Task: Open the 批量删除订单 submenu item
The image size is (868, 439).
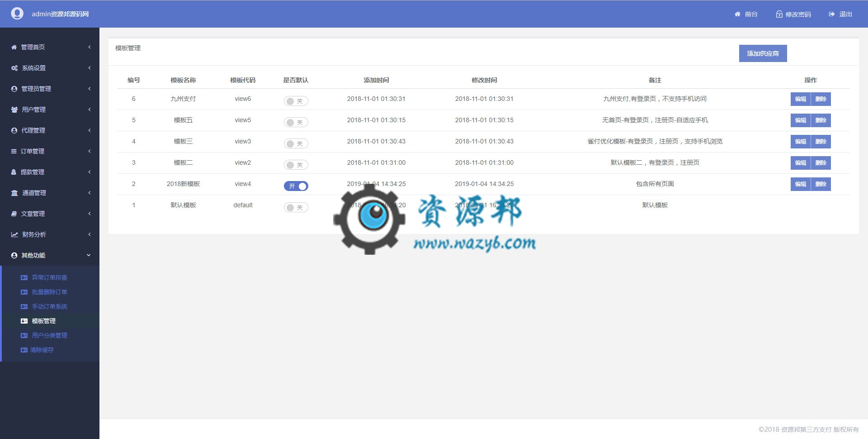Action: (49, 292)
